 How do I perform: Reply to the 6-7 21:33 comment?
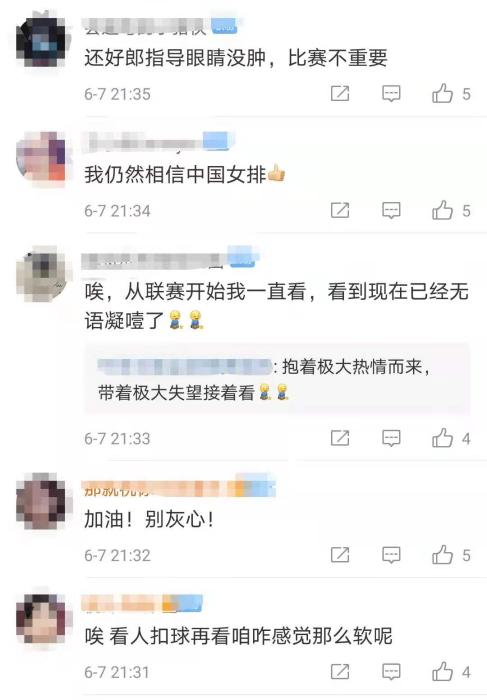(391, 438)
